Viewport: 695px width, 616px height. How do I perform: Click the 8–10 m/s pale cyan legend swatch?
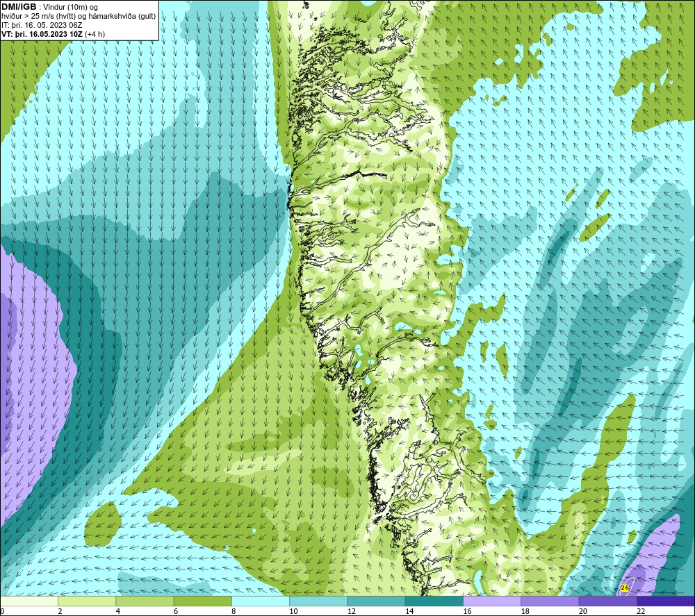(x=261, y=601)
